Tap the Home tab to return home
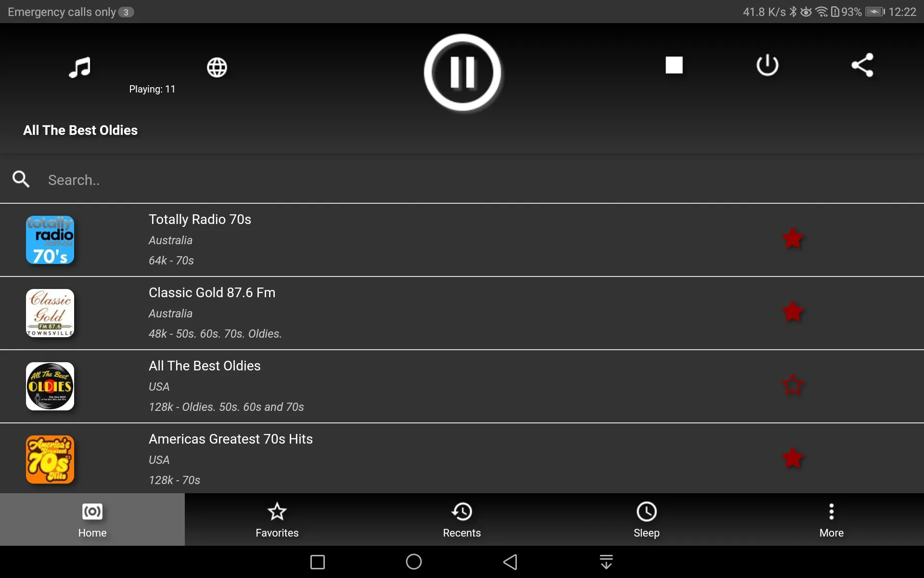This screenshot has height=578, width=924. point(92,519)
